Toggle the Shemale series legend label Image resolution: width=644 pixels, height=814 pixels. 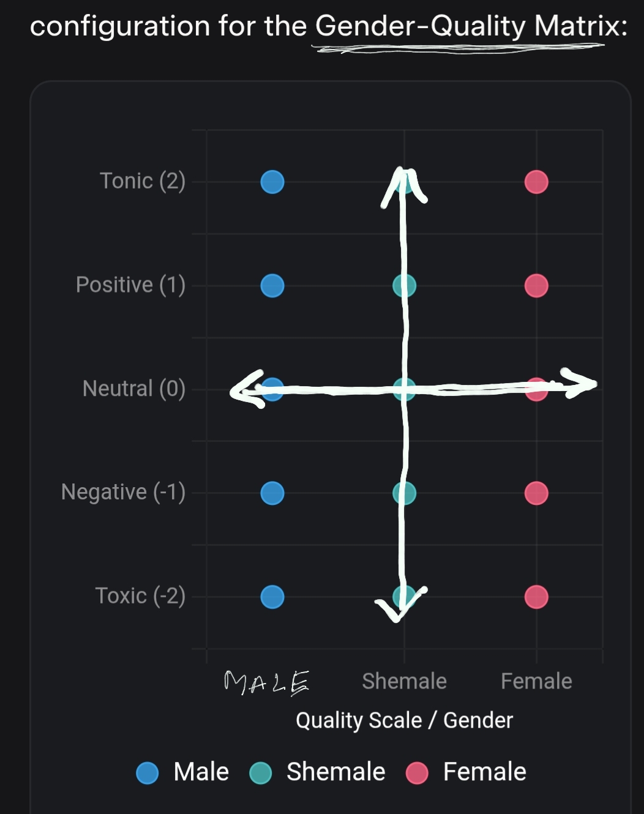click(335, 772)
